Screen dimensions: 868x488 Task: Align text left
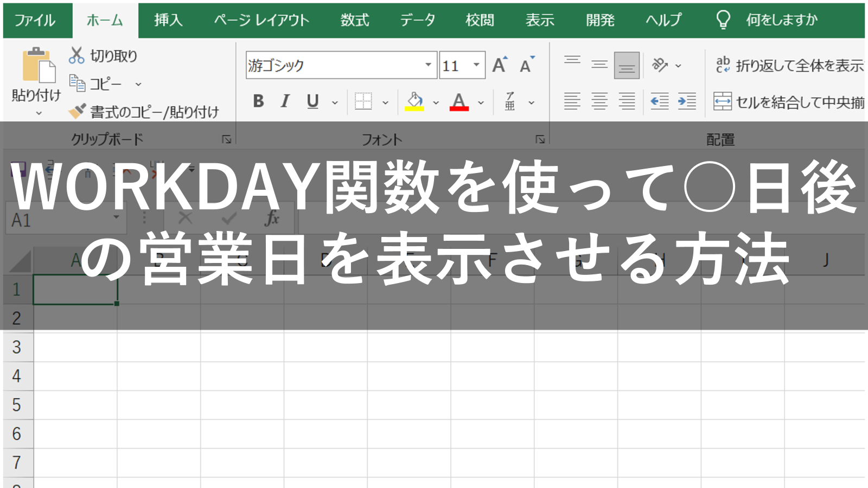click(572, 101)
